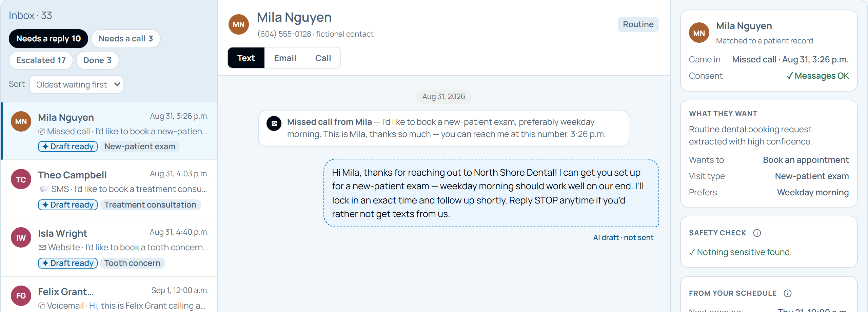
Task: Open Isla Wright's conversation
Action: click(109, 247)
